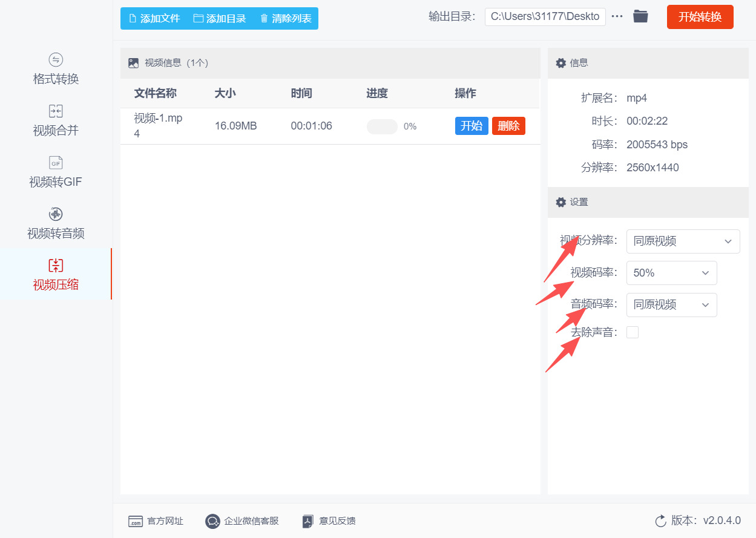Click the 0% progress bar
The height and width of the screenshot is (538, 756).
[x=382, y=126]
